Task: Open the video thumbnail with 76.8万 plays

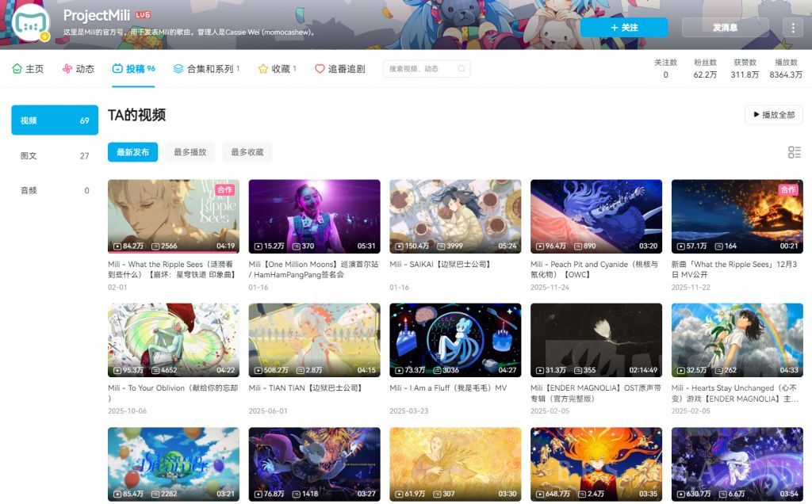Action: 314,464
